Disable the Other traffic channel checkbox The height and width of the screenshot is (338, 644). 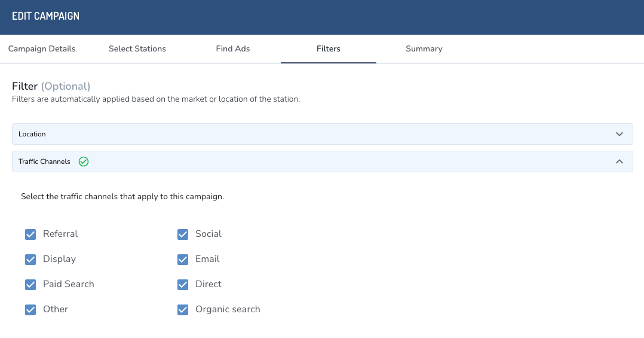(30, 310)
